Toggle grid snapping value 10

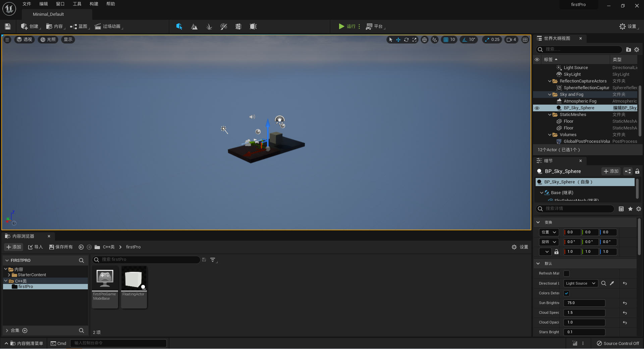point(449,40)
